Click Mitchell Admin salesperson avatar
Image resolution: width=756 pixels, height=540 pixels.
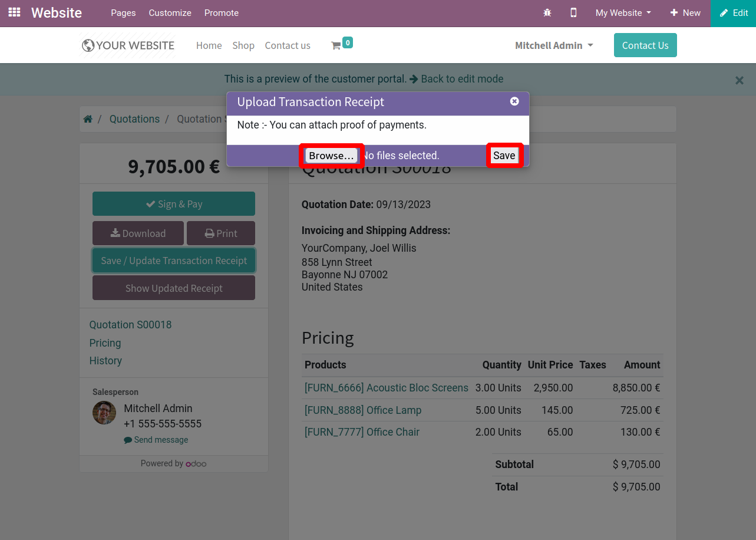pos(104,413)
